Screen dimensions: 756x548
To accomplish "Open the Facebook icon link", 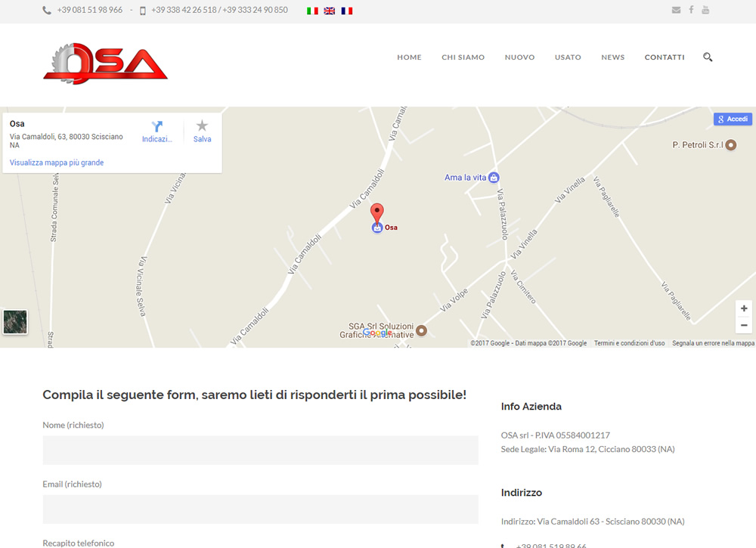I will [x=691, y=10].
